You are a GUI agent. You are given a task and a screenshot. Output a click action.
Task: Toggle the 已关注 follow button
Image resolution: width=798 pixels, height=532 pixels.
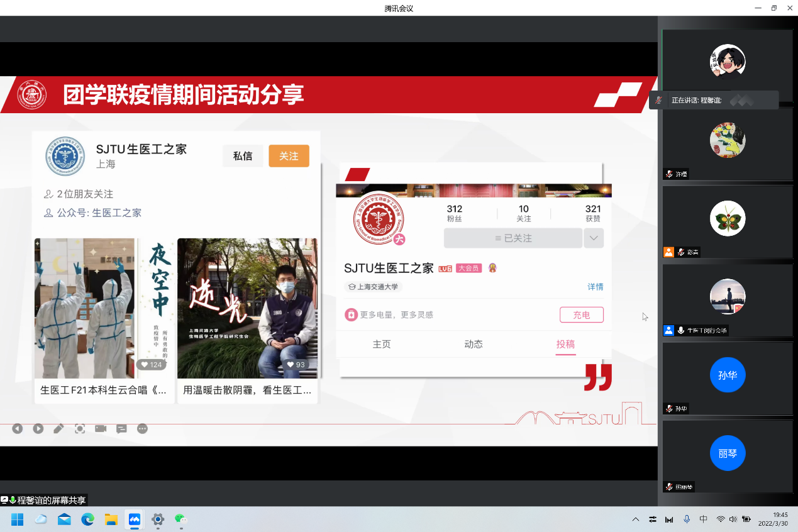(513, 238)
